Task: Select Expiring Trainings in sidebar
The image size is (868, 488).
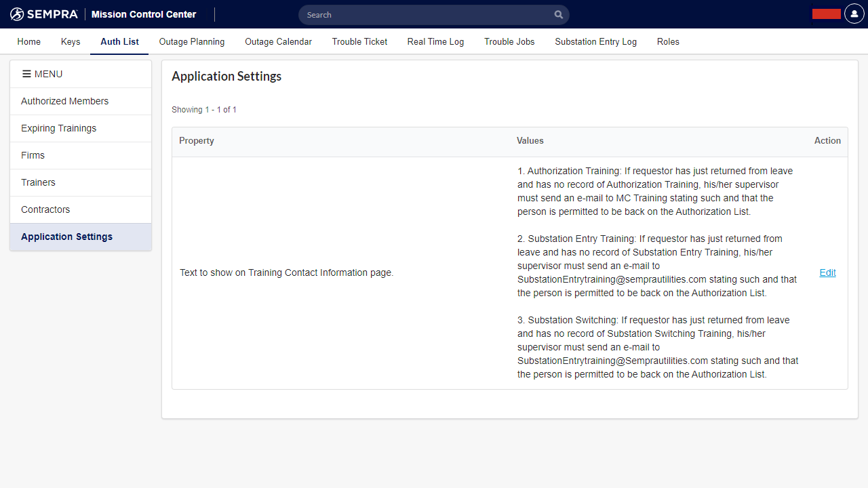Action: 58,128
